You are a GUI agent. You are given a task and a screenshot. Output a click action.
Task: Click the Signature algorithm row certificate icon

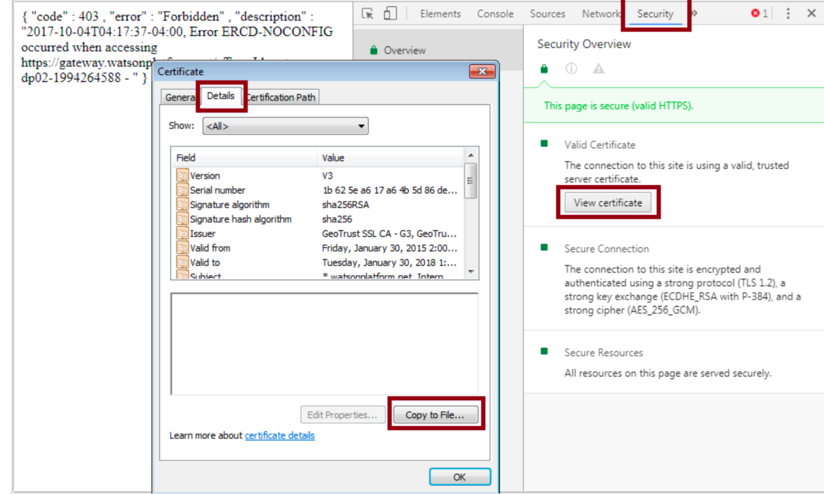(x=182, y=204)
